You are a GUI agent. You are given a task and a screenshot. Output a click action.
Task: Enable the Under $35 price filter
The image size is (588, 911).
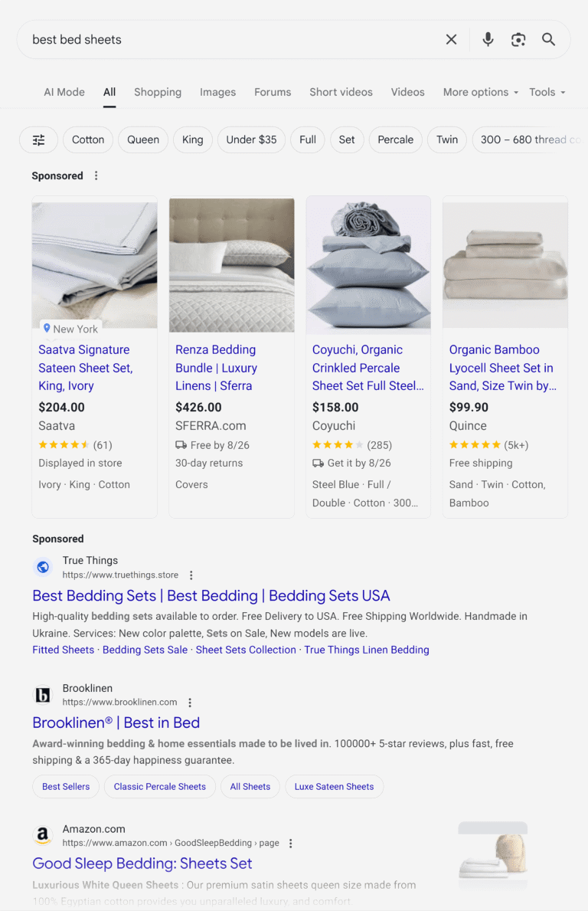(x=251, y=139)
